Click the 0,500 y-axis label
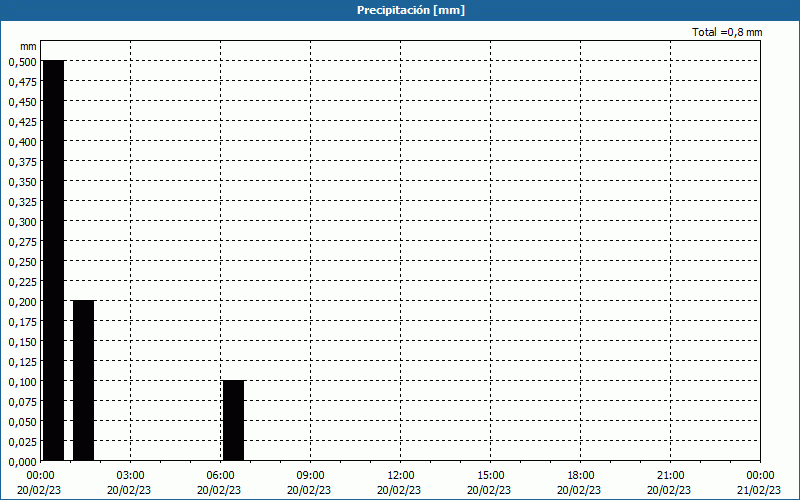The height and width of the screenshot is (500, 800). pos(23,62)
